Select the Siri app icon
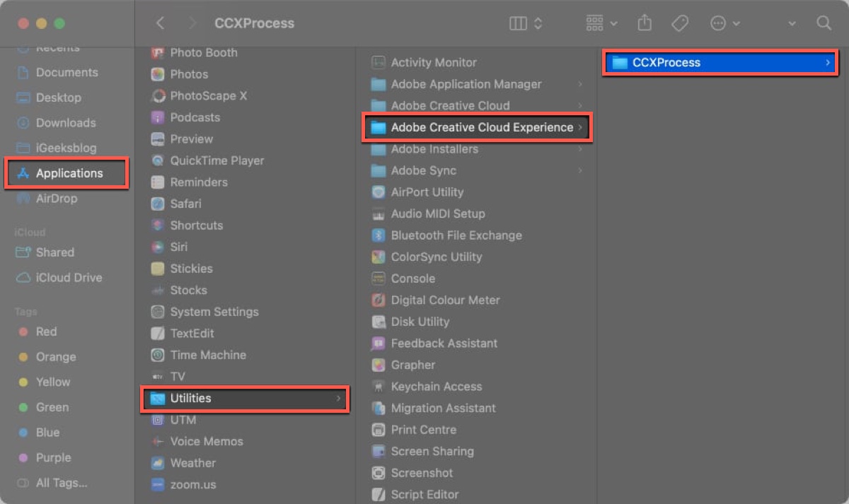849x504 pixels. [x=158, y=247]
